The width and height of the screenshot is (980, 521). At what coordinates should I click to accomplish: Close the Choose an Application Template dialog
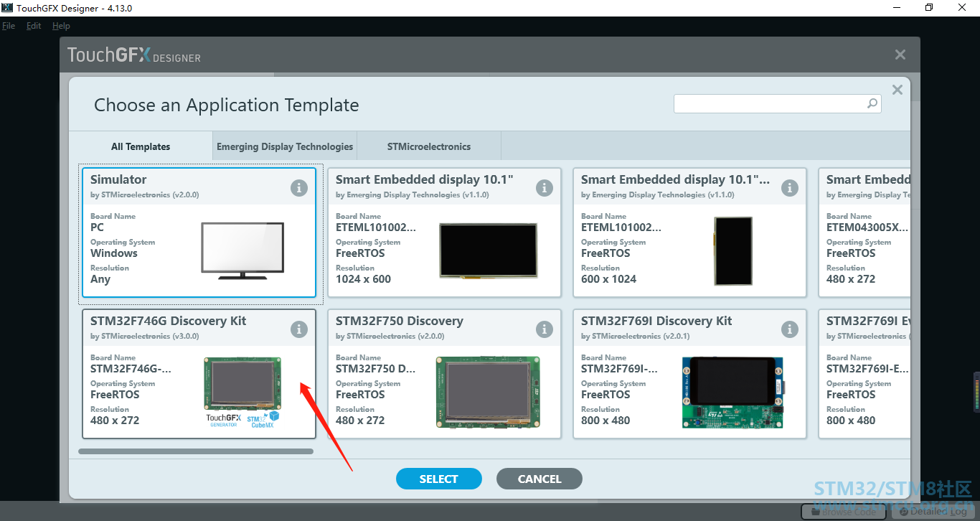click(x=897, y=90)
